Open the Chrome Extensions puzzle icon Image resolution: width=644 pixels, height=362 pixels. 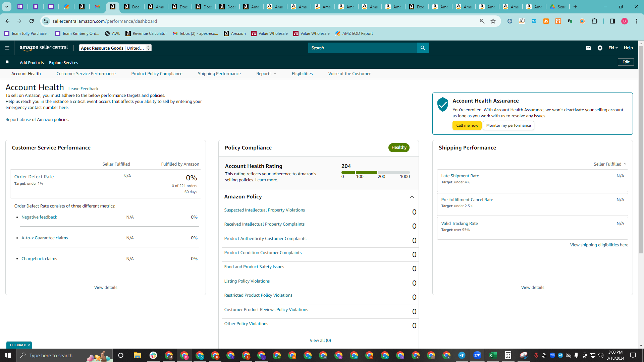coord(594,21)
